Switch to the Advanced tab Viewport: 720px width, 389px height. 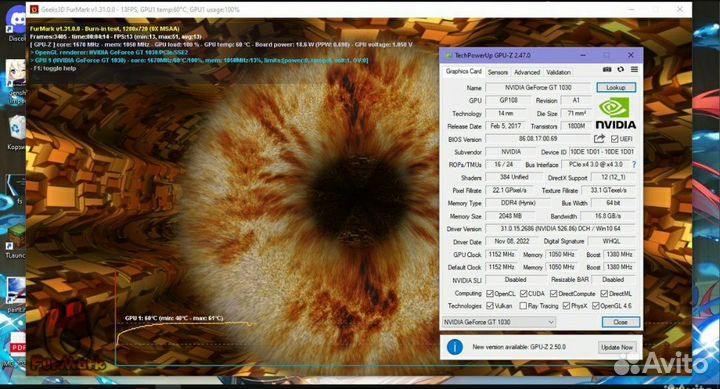pos(527,72)
